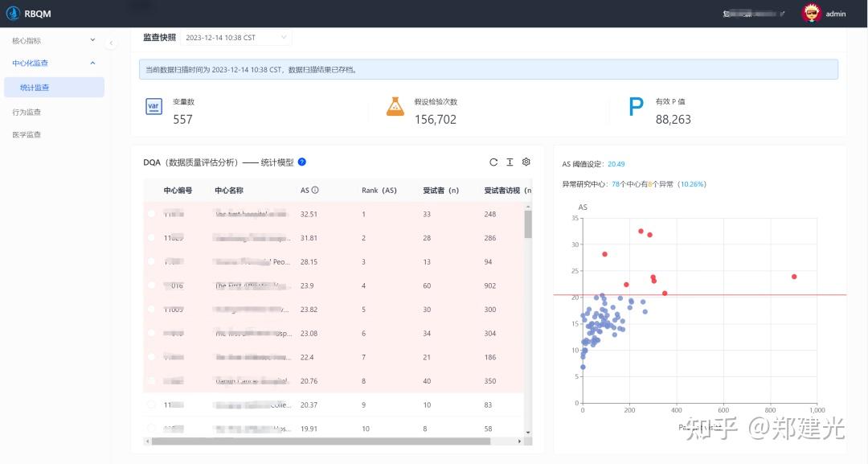Viewport: 868px width, 464px height.
Task: Click the table's vertical scrollbar thumb
Action: tap(528, 224)
